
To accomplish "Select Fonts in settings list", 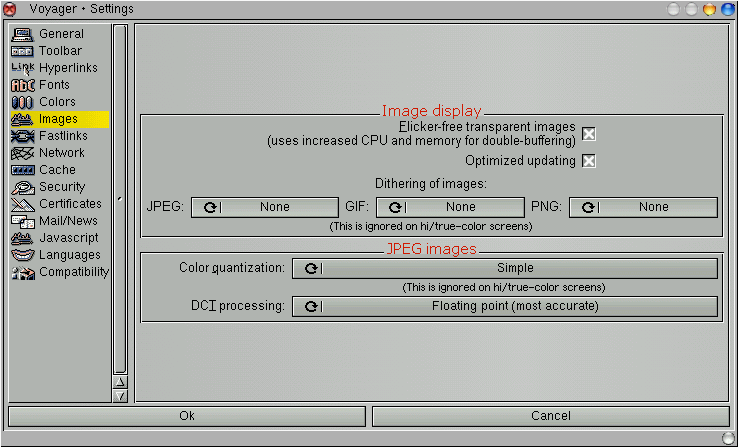I will pos(60,85).
